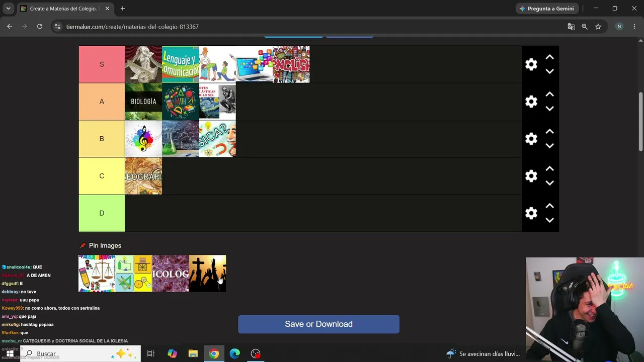The height and width of the screenshot is (362, 644).
Task: Open settings gear for tier A row
Action: click(531, 102)
